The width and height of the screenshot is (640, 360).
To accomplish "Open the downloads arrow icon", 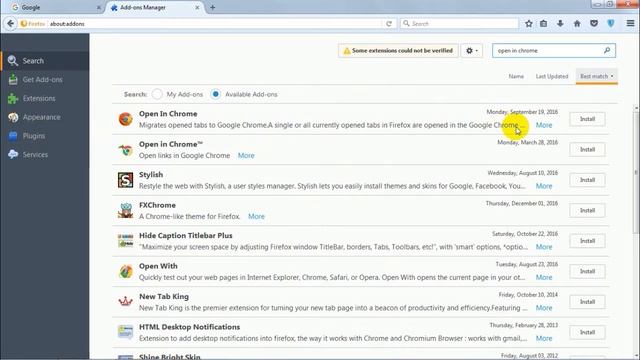I will [x=560, y=24].
